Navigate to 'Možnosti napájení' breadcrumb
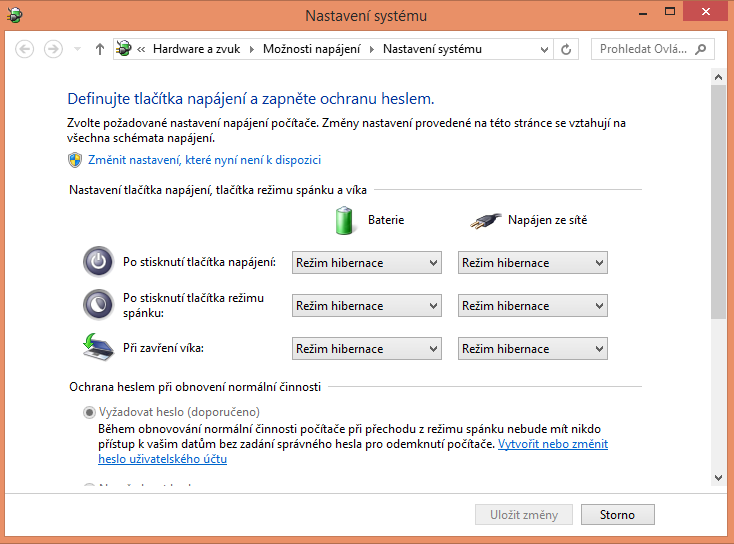 click(x=311, y=49)
